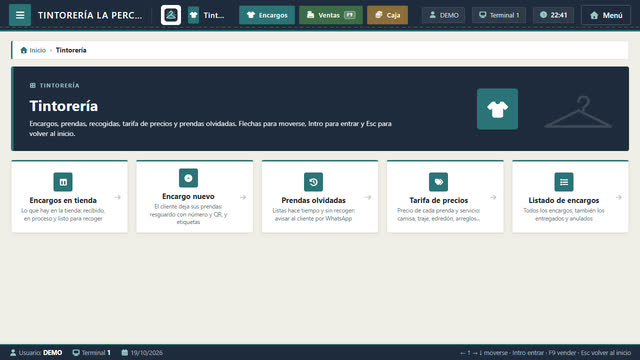
Task: Open the Prendas olvidadas history icon
Action: (313, 182)
